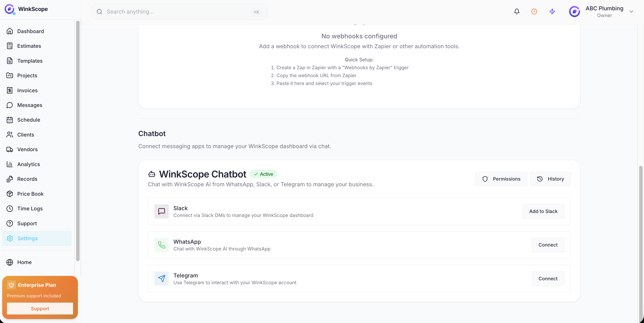This screenshot has width=644, height=323.
Task: Click the search magnifier icon
Action: coord(100,11)
